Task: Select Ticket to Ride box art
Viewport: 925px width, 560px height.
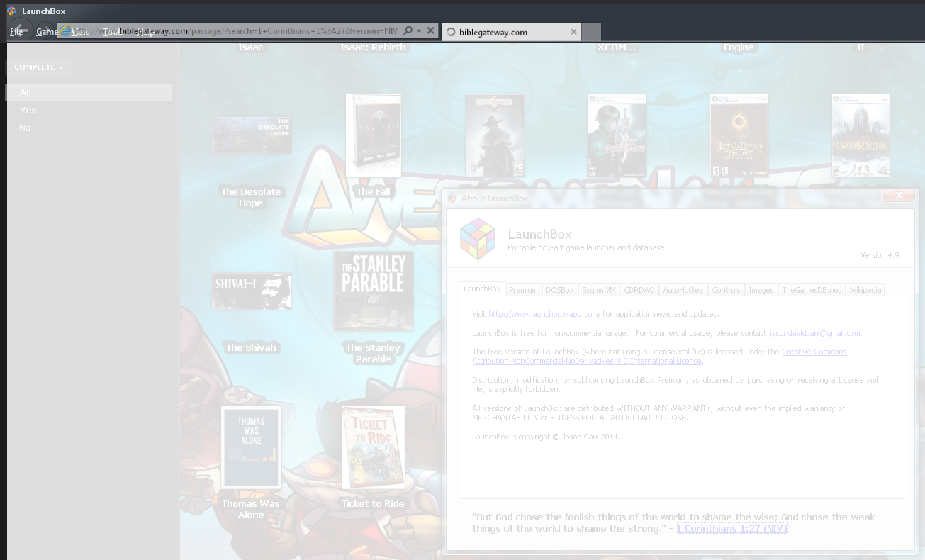Action: (x=374, y=447)
